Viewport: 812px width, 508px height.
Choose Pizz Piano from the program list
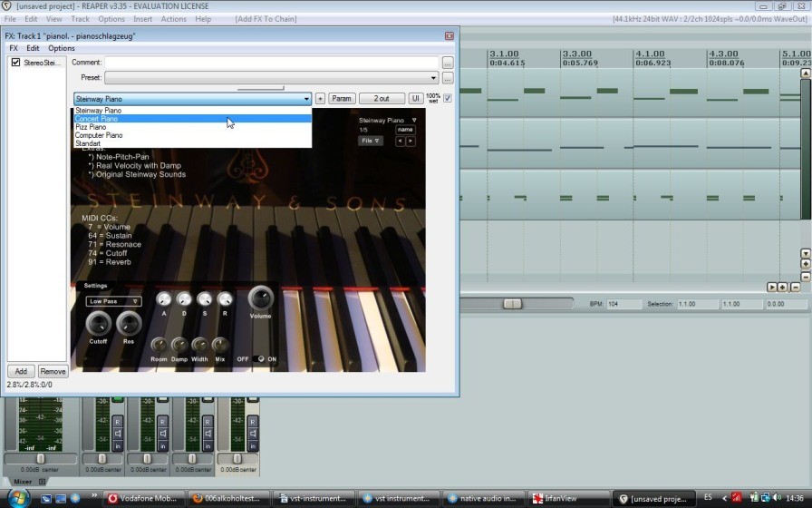click(193, 127)
